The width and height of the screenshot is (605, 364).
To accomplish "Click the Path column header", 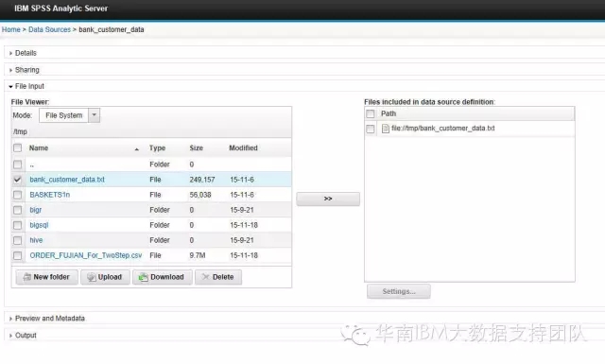I will tap(389, 113).
